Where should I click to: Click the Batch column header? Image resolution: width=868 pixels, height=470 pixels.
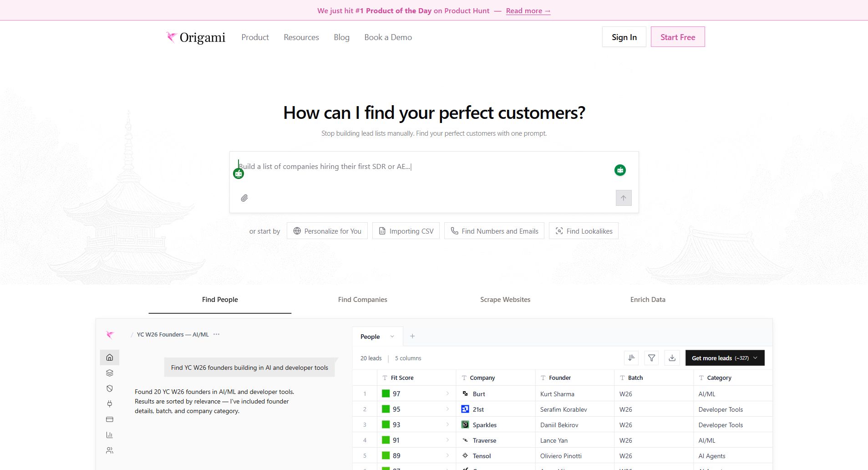click(x=654, y=378)
